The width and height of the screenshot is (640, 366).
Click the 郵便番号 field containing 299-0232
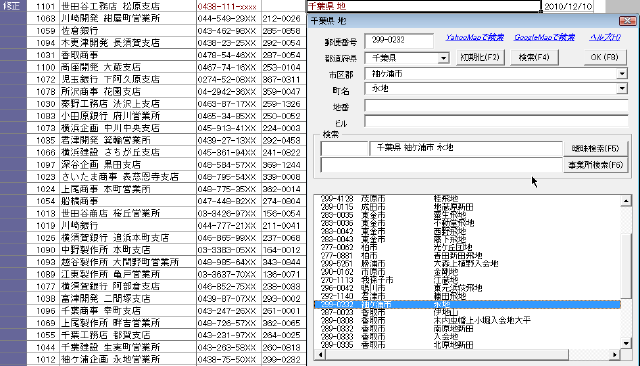399,40
